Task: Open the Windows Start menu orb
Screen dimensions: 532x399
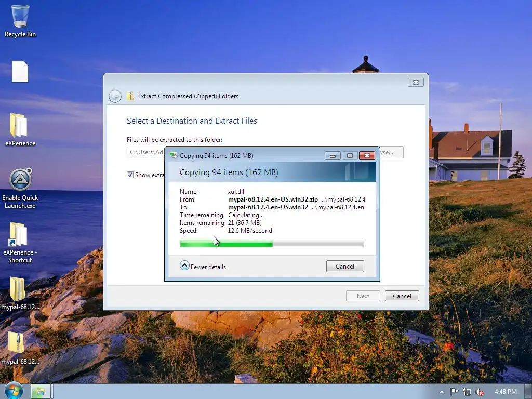Action: click(x=14, y=391)
